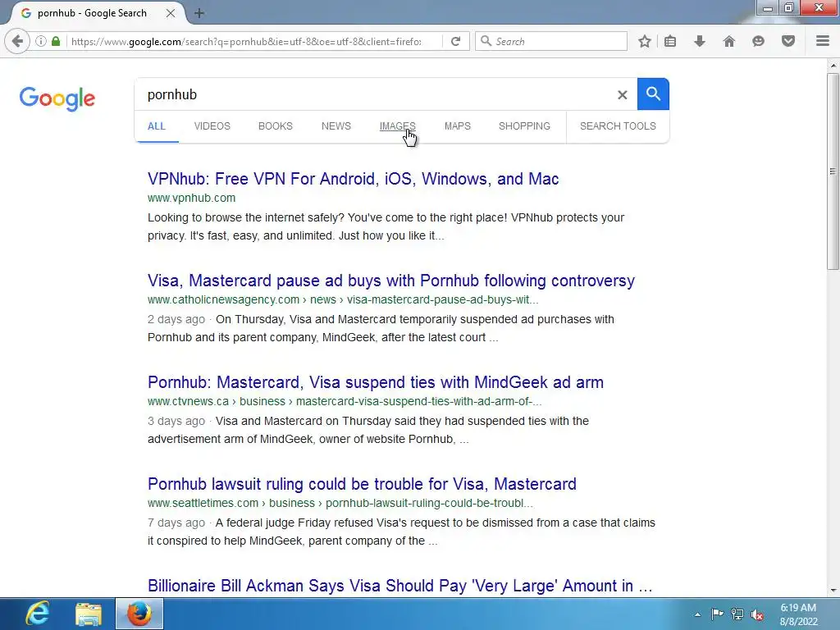Viewport: 840px width, 630px height.
Task: Open the Hello chat smiley icon
Action: (x=758, y=41)
